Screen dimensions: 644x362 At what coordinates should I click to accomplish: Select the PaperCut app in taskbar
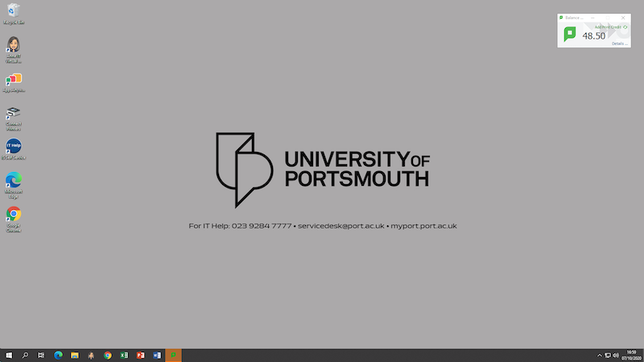click(173, 356)
